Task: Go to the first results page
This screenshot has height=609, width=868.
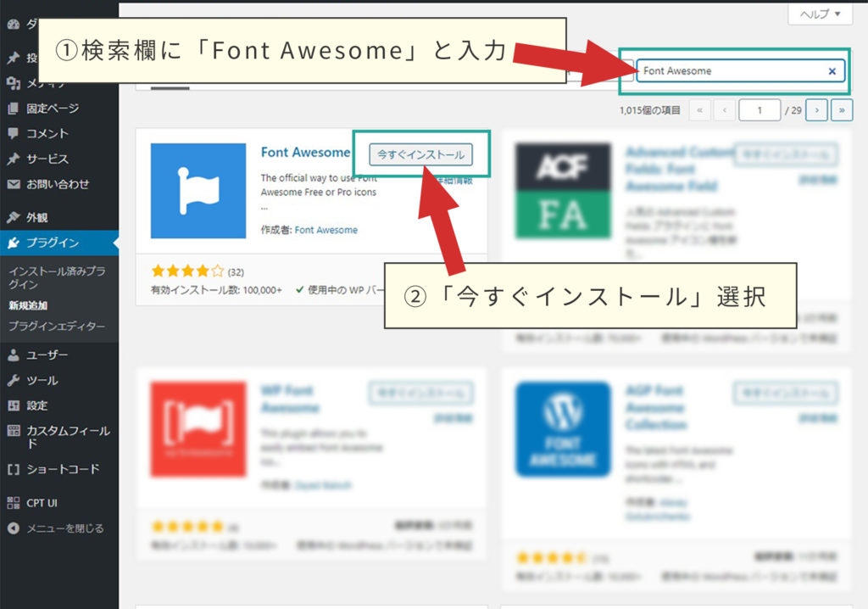Action: [699, 110]
